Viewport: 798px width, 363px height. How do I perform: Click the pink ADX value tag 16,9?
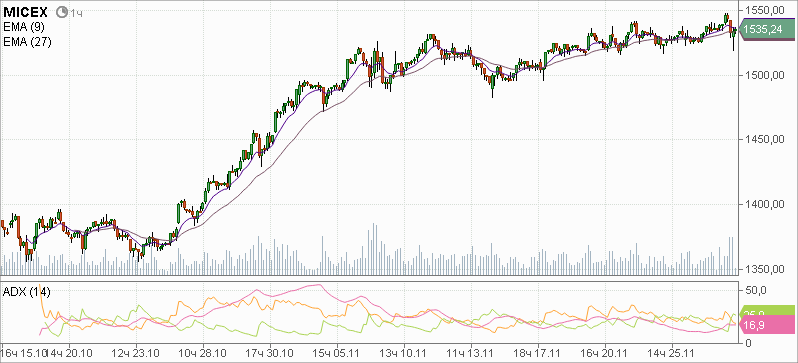point(767,324)
